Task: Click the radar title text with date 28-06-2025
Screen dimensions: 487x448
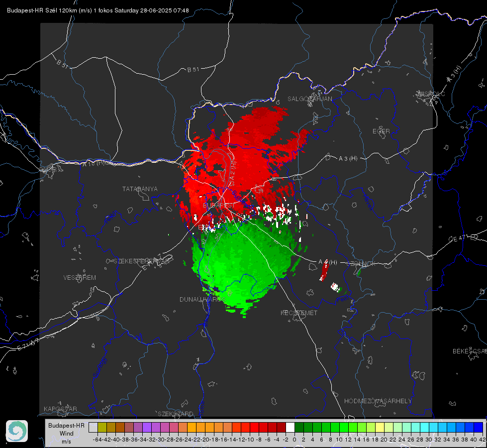Action: (x=98, y=10)
